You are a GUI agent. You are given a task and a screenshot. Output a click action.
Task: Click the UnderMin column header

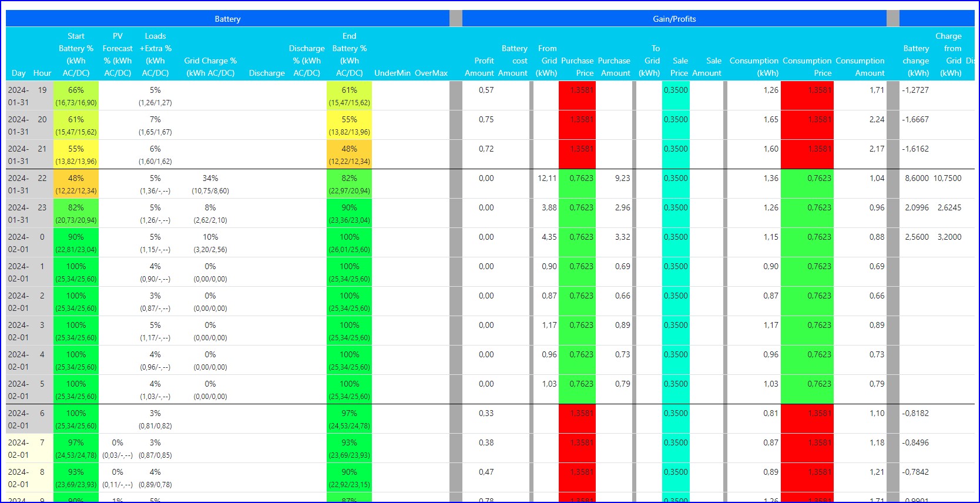click(x=392, y=73)
